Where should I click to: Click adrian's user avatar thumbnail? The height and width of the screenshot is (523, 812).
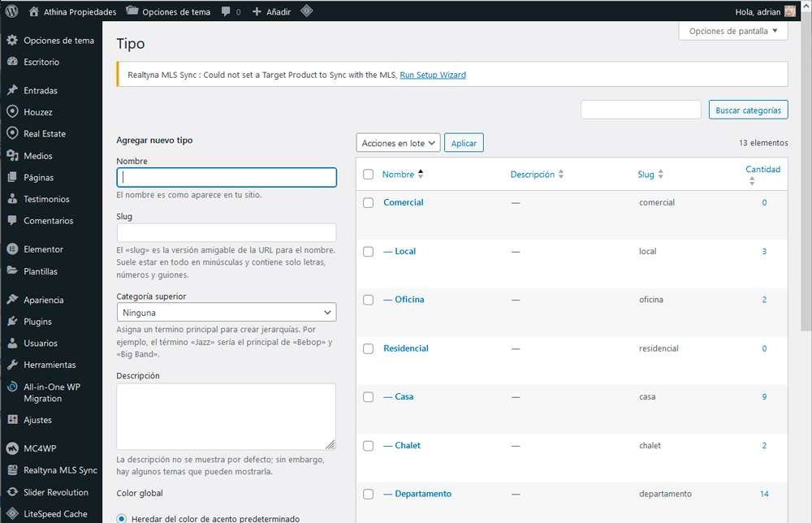790,11
